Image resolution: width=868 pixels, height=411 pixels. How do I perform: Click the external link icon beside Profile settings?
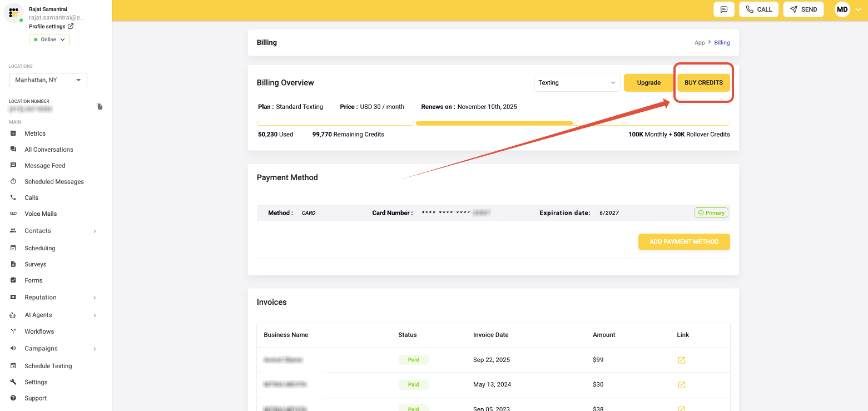pos(71,27)
